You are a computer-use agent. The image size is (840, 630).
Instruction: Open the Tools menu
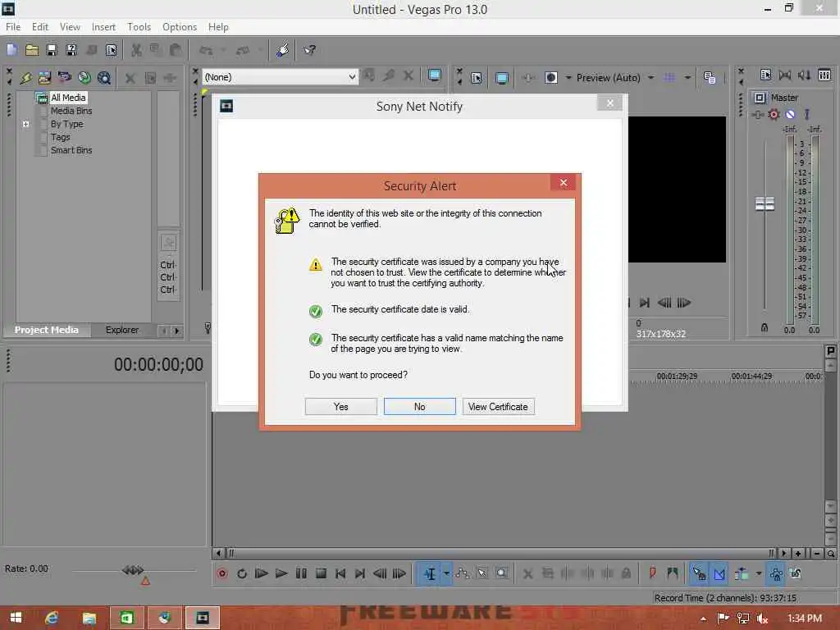click(x=139, y=27)
